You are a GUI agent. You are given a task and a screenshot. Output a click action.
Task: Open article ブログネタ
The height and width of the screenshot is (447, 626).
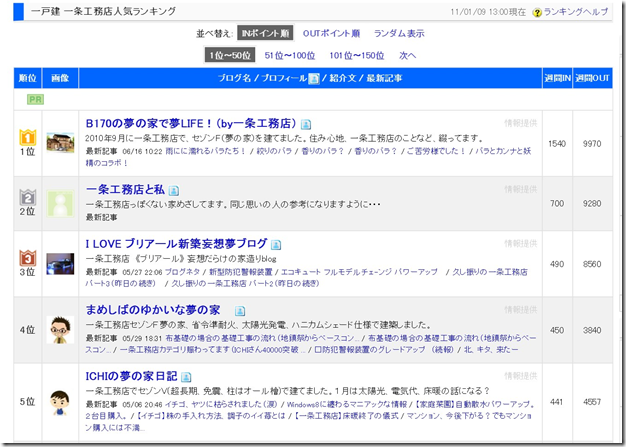pyautogui.click(x=182, y=272)
